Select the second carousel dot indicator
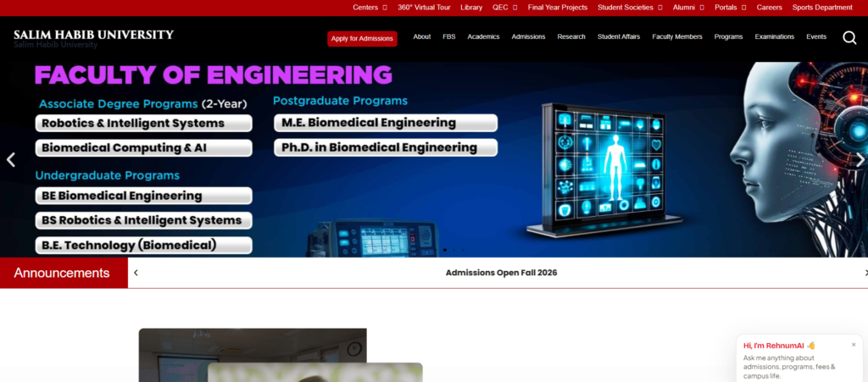The width and height of the screenshot is (868, 382). coord(454,250)
